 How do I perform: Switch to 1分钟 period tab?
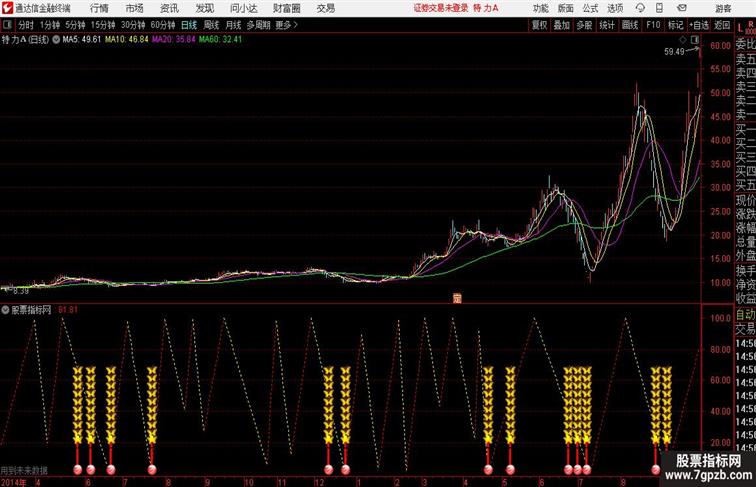[x=49, y=25]
